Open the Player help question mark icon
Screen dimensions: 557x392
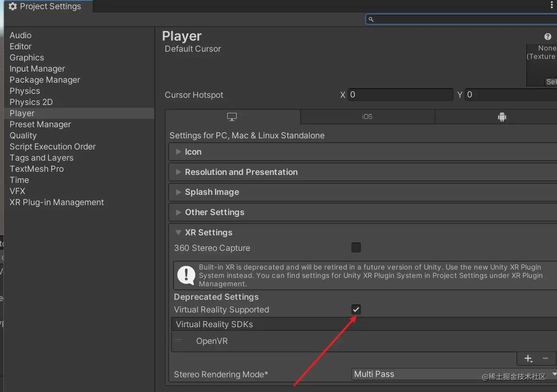tap(548, 37)
